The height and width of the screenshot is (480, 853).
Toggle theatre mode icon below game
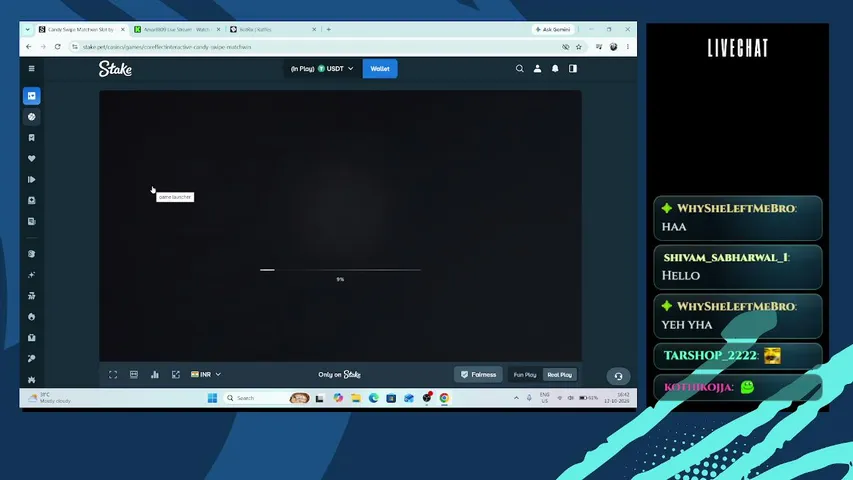[x=134, y=374]
